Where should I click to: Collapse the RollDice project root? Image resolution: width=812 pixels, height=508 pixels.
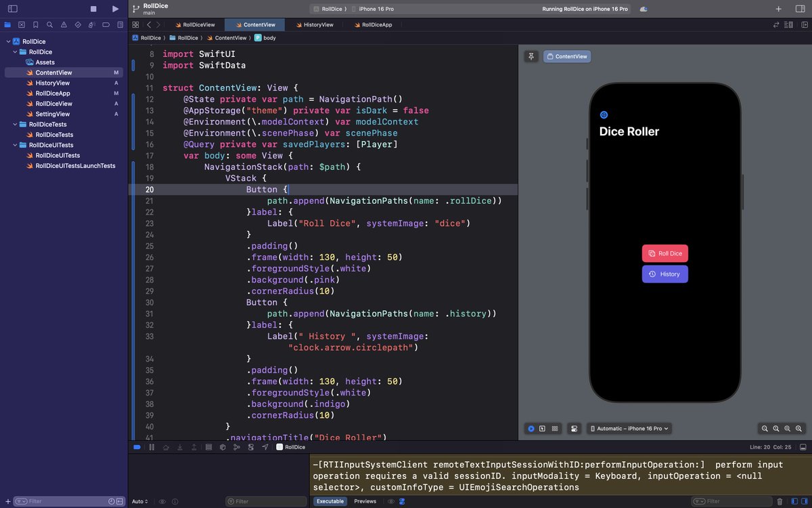pyautogui.click(x=7, y=41)
